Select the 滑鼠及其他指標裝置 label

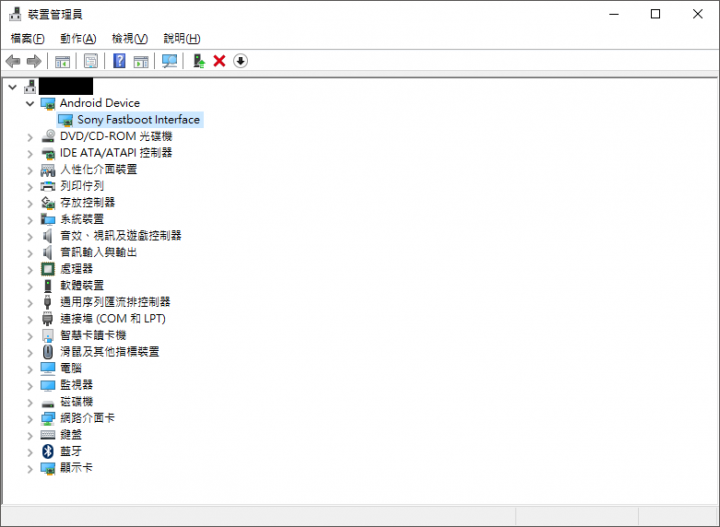pyautogui.click(x=110, y=352)
